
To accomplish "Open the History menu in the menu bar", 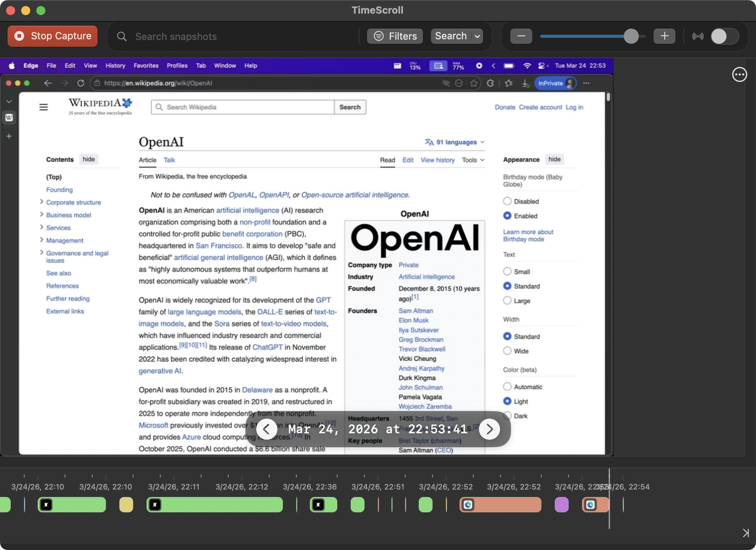I will tap(115, 65).
